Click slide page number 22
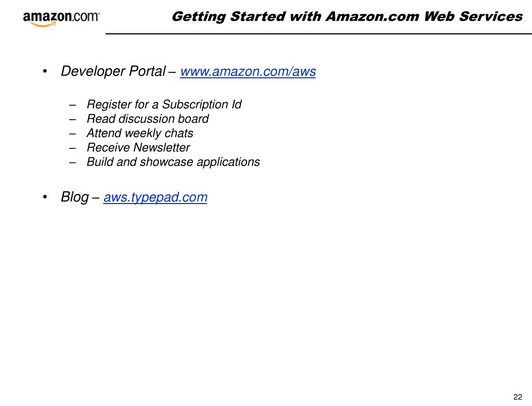This screenshot has height=406, width=532. (x=518, y=397)
